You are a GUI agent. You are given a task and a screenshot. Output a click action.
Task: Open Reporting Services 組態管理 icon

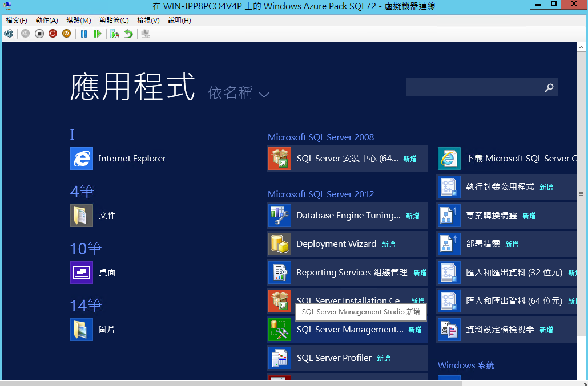coord(280,272)
